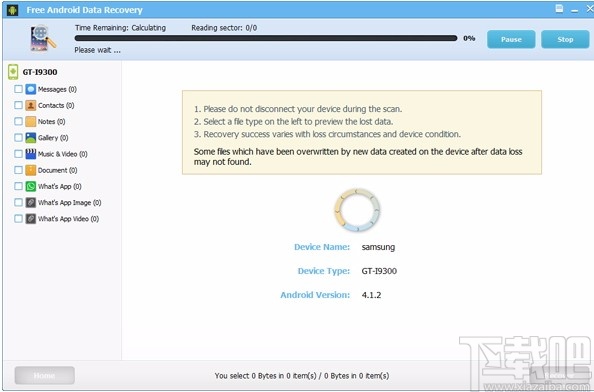594x392 pixels.
Task: Click the Please wait status text
Action: coord(97,50)
